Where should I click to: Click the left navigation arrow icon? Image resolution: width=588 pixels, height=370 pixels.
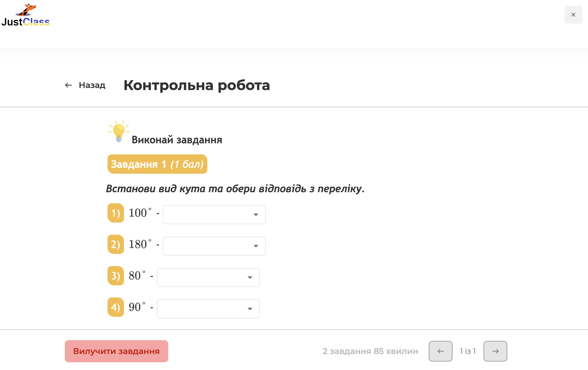pos(440,351)
